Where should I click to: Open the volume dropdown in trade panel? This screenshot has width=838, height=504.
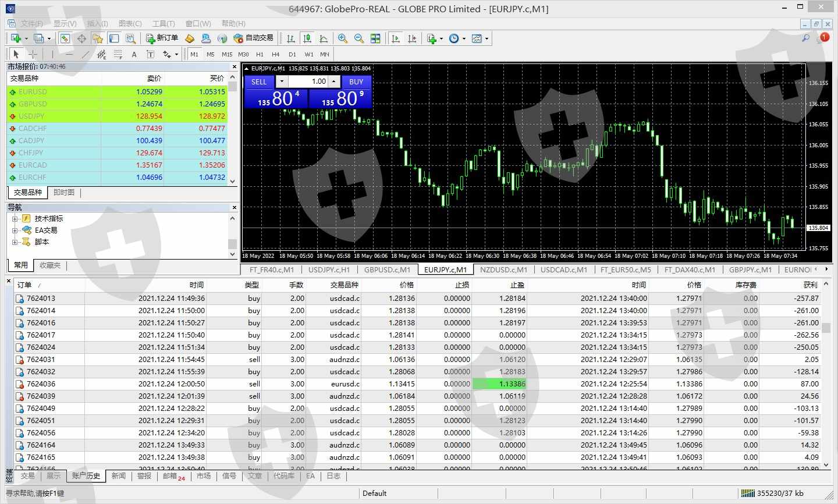pyautogui.click(x=282, y=81)
